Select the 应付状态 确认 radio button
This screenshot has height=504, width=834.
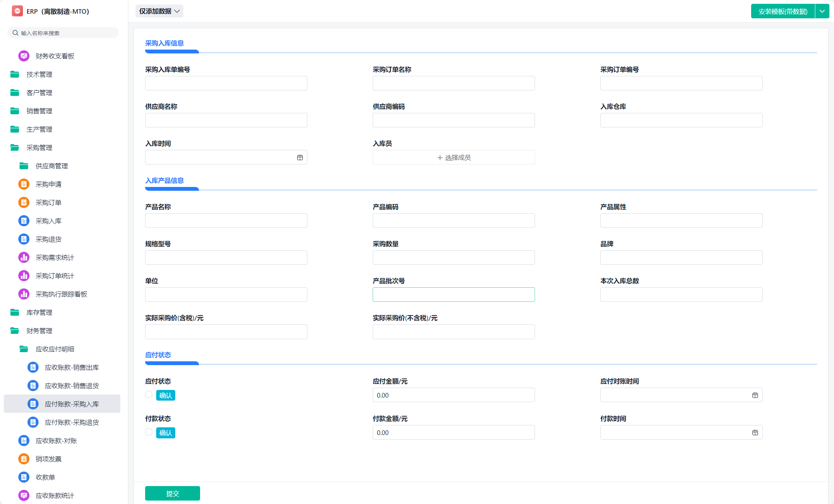pyautogui.click(x=149, y=395)
